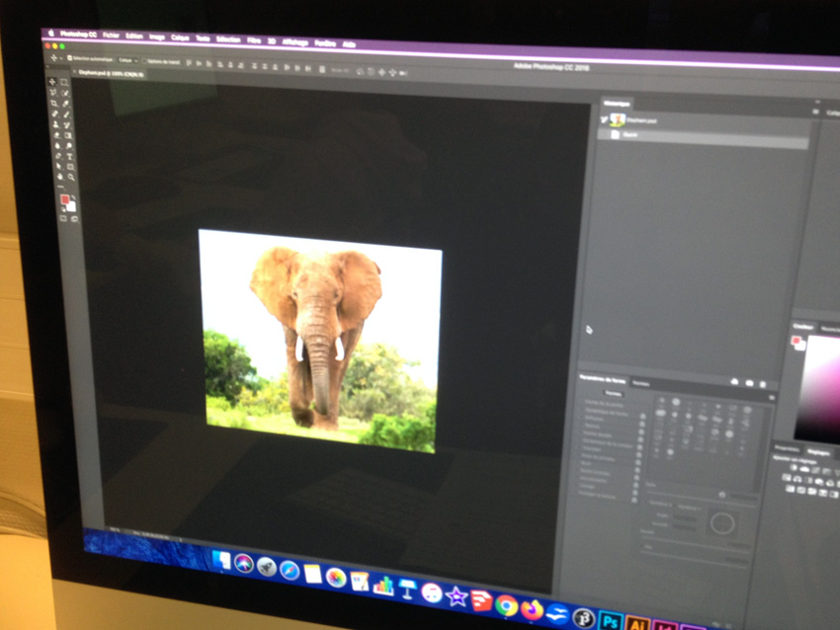Select the Type (T) tool

click(69, 156)
